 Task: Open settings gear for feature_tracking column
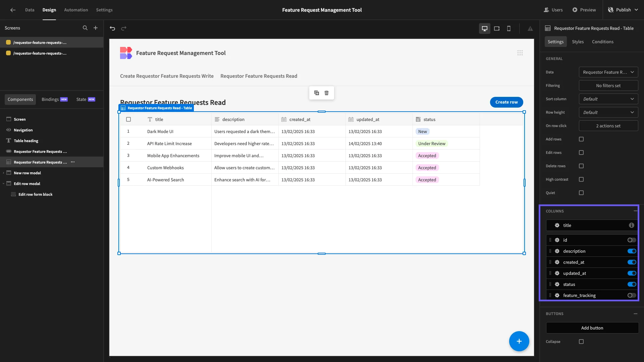coord(557,295)
